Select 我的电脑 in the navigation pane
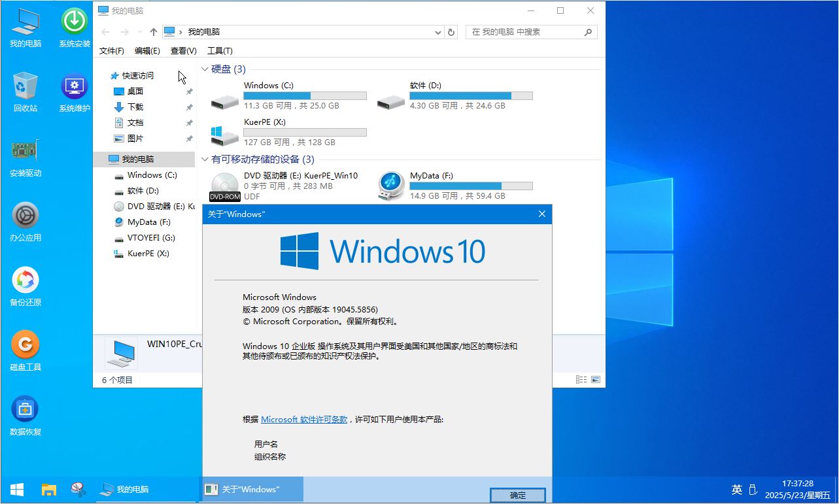Viewport: 839px width, 504px height. click(x=144, y=160)
